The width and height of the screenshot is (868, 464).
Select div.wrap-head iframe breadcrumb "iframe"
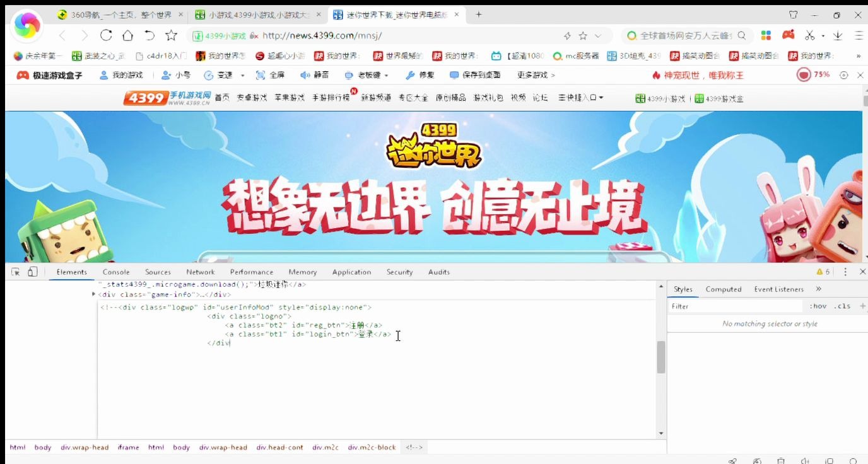pyautogui.click(x=128, y=447)
